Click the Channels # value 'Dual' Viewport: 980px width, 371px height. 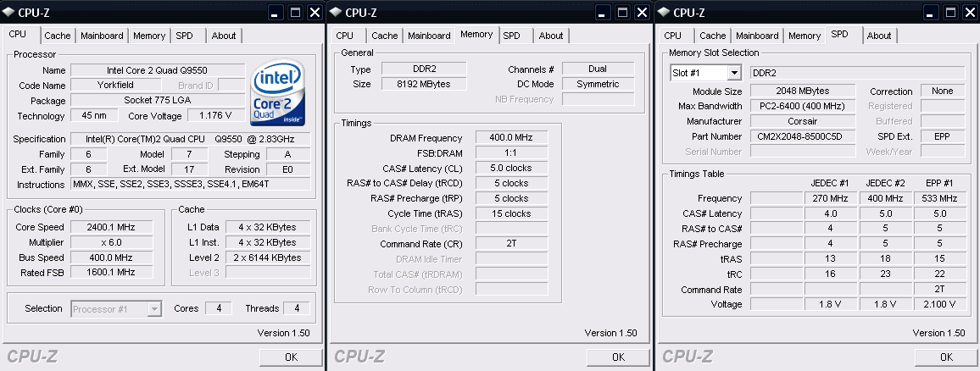point(599,69)
